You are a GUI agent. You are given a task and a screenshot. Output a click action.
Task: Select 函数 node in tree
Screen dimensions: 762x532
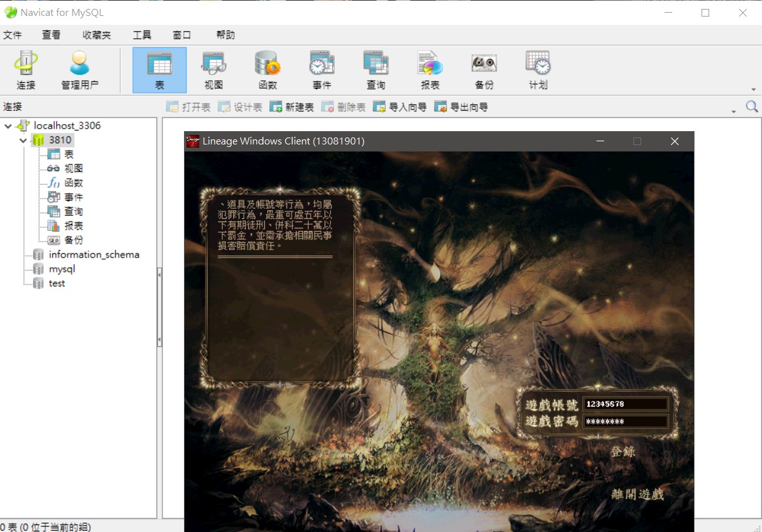tap(73, 183)
